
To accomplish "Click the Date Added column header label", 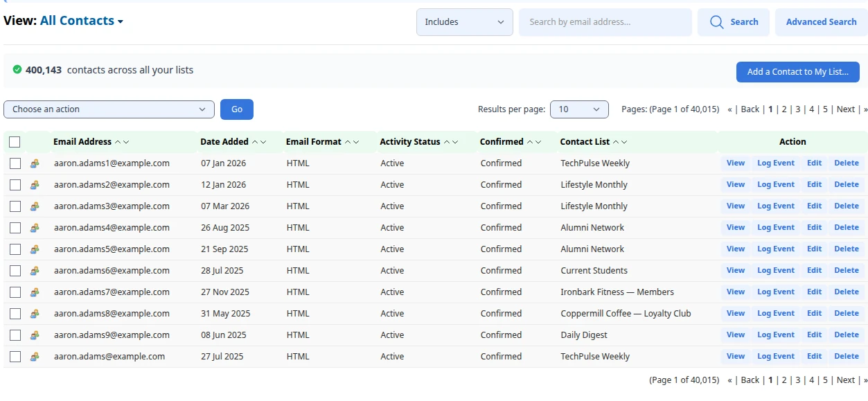I will tap(224, 142).
